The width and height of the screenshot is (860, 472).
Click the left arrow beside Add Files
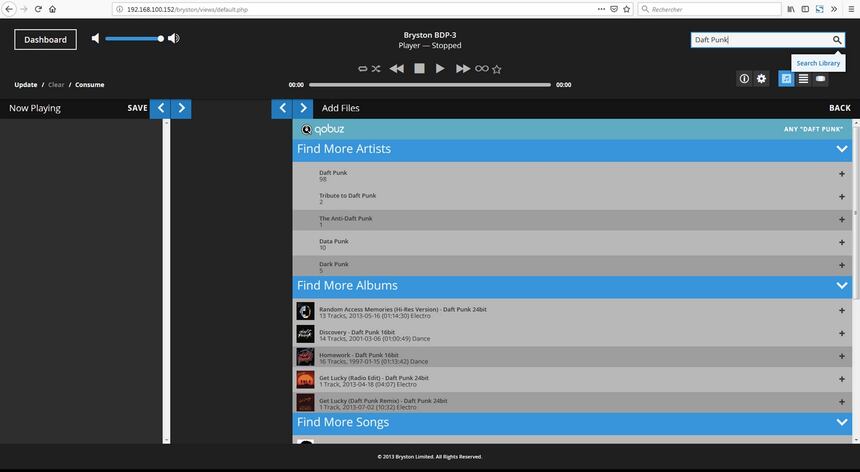[282, 108]
